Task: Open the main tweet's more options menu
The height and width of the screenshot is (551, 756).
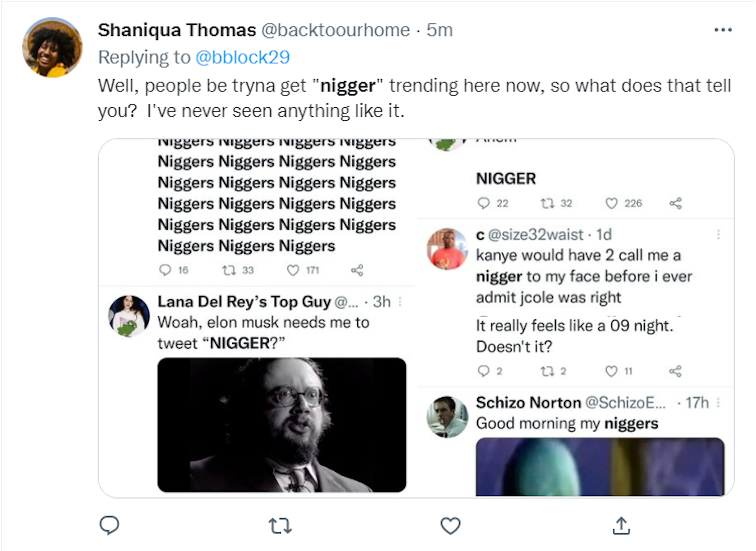Action: click(x=723, y=30)
